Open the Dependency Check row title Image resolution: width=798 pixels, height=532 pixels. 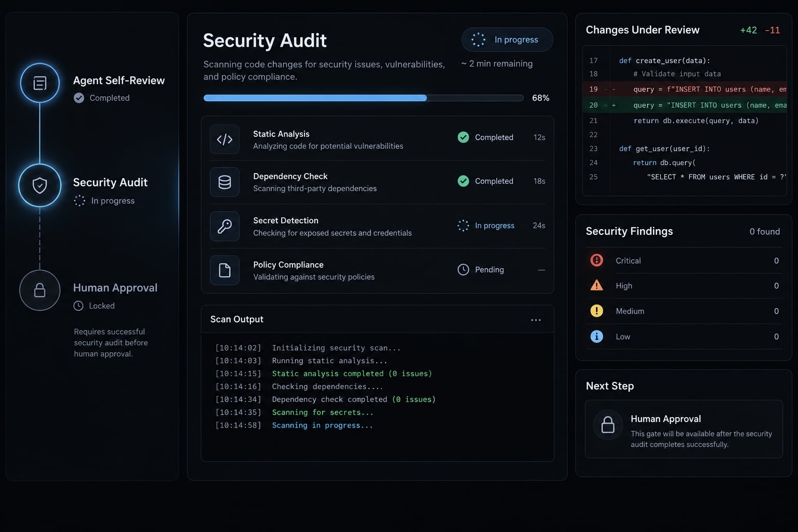pos(290,177)
